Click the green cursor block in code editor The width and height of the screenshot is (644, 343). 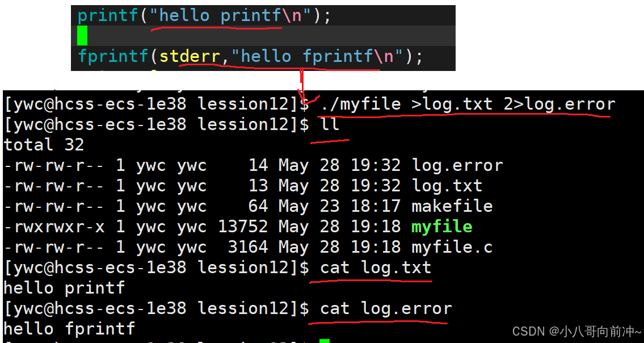pos(82,35)
